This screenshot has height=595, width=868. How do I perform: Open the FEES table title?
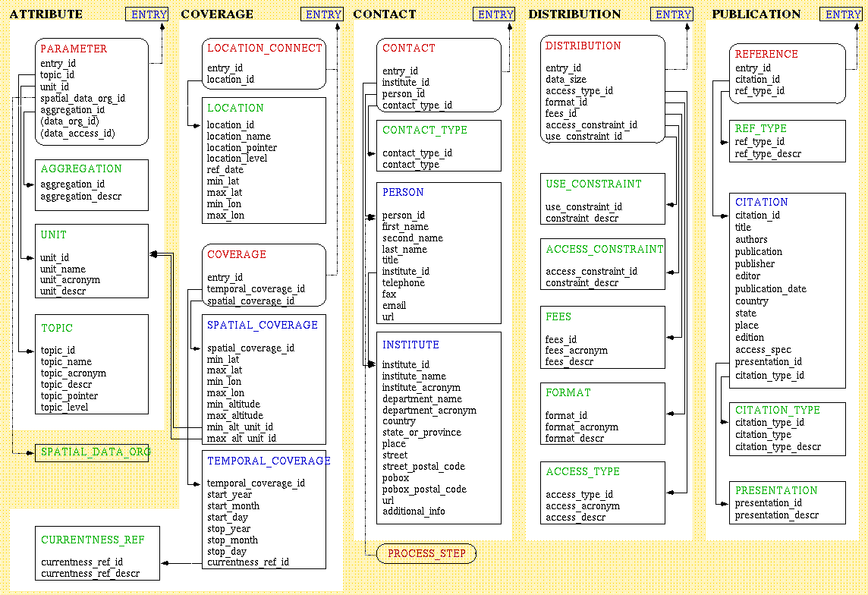558,316
